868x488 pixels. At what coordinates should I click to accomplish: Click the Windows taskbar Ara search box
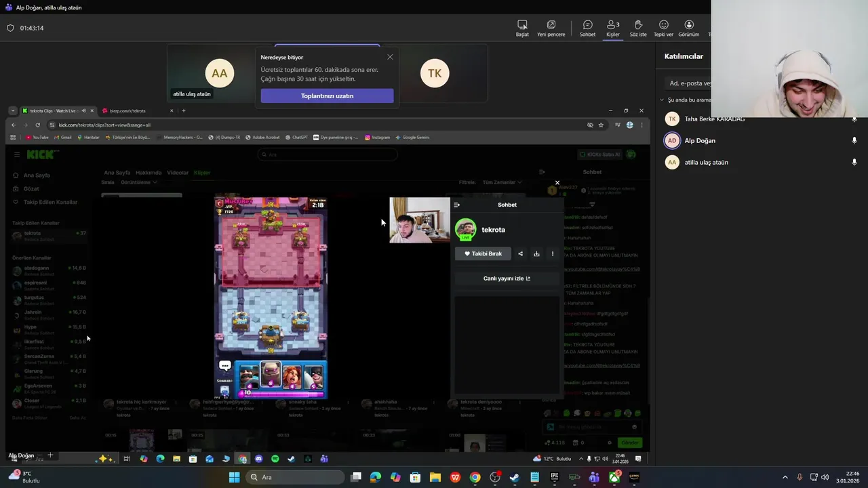(x=295, y=477)
